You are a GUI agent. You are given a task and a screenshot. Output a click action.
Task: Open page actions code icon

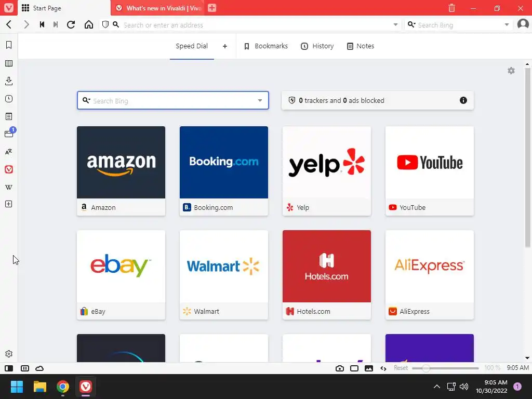click(x=383, y=368)
